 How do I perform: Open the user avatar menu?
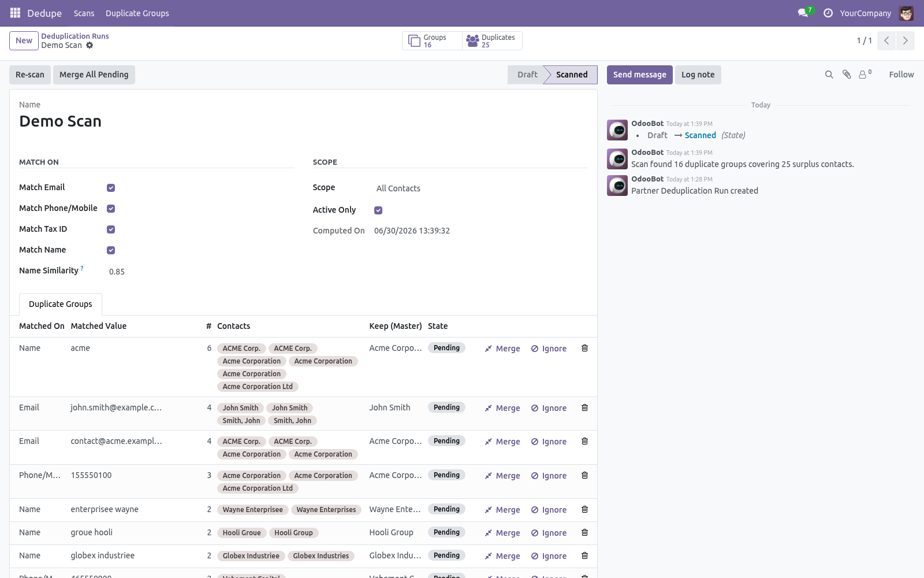906,13
